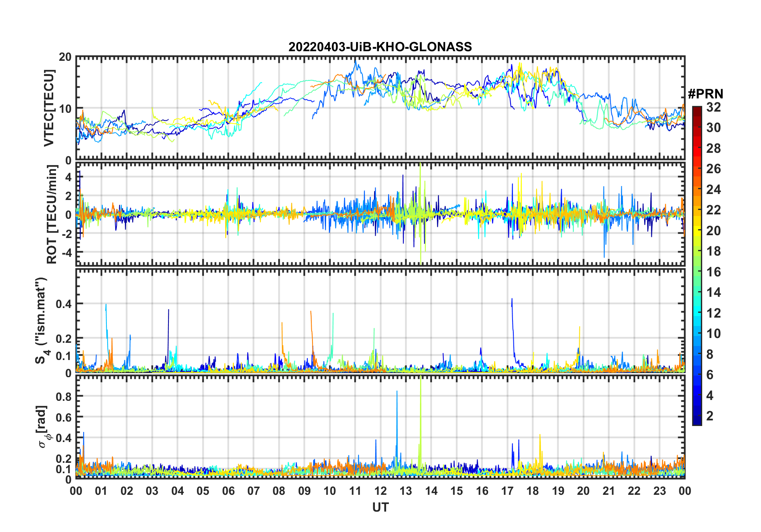Screen dimensions: 761x532
Task: Select ROT axis tick label "-2"
Action: pyautogui.click(x=66, y=234)
